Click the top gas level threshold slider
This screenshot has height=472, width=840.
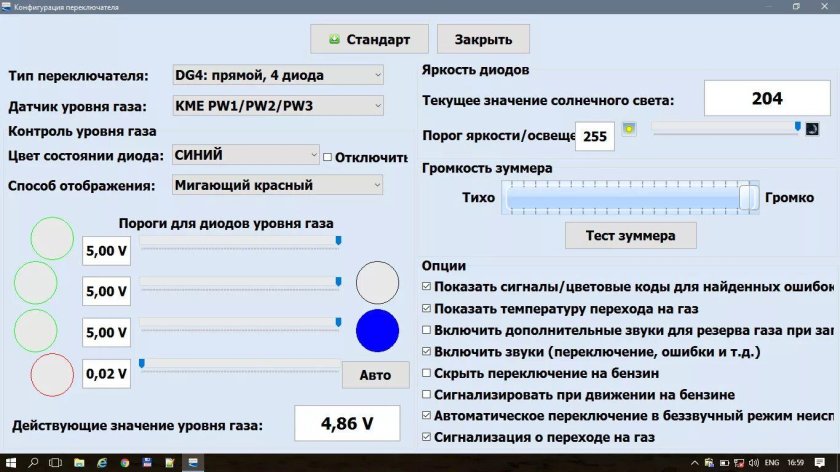[240, 241]
